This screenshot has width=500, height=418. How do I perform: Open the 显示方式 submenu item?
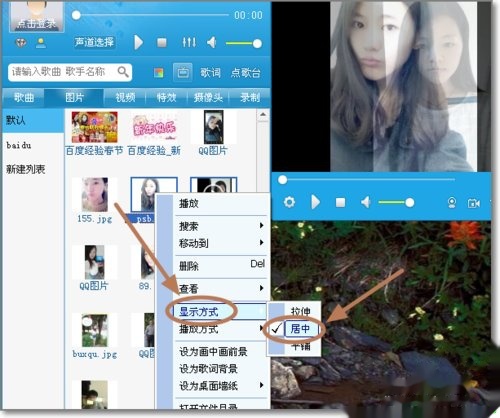(220, 312)
